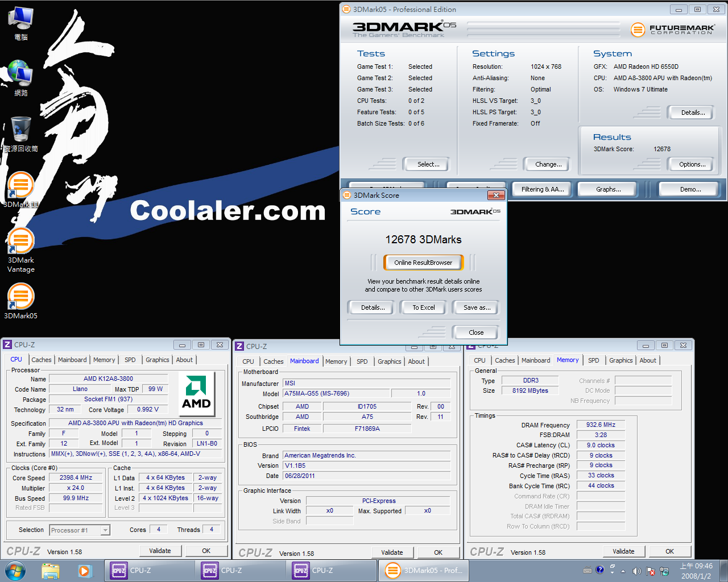This screenshot has width=728, height=582.
Task: Click the Z title icon of the CPU-Z window with BIOS info
Action: pos(239,346)
